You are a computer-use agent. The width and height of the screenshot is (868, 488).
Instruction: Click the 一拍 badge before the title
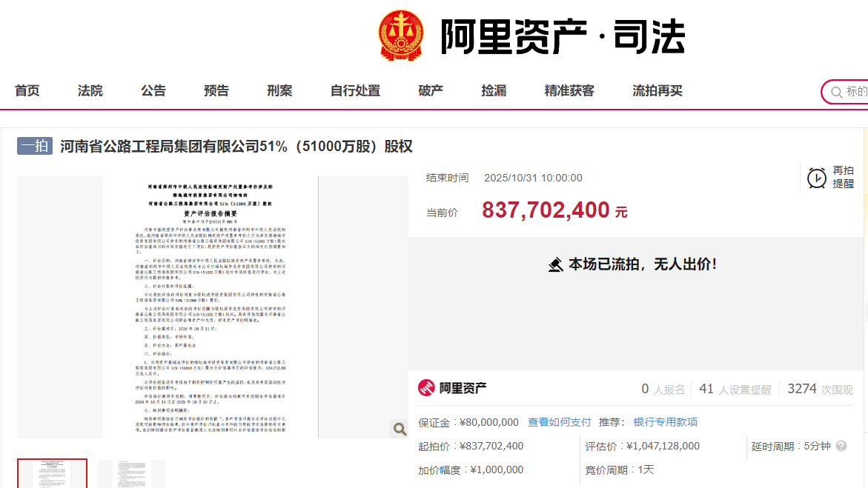(35, 146)
